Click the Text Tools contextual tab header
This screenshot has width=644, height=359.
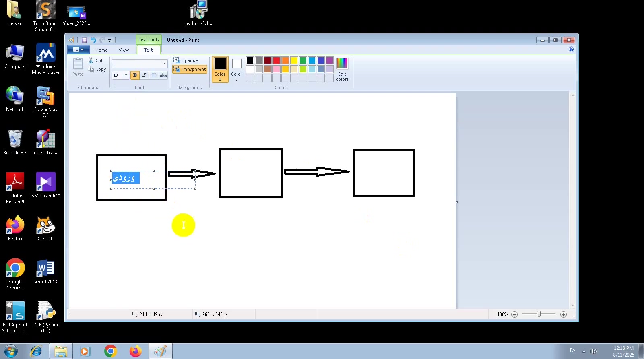click(x=149, y=39)
